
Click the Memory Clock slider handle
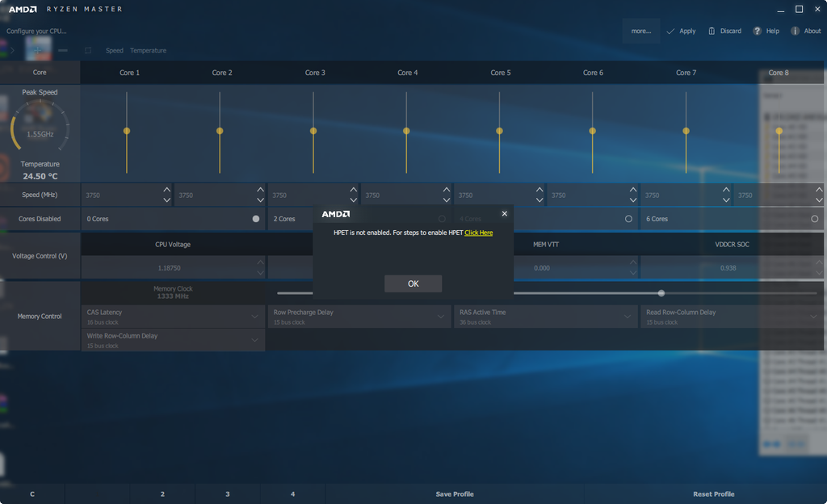point(661,293)
